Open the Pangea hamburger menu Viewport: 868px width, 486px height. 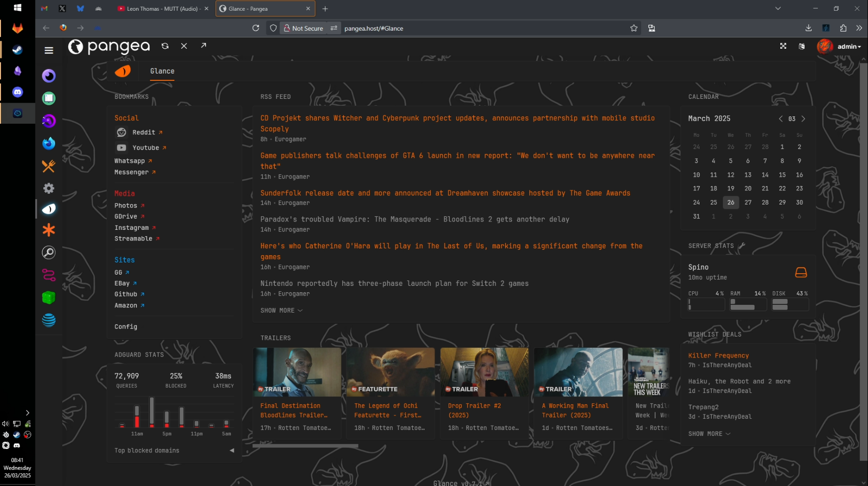pyautogui.click(x=49, y=50)
